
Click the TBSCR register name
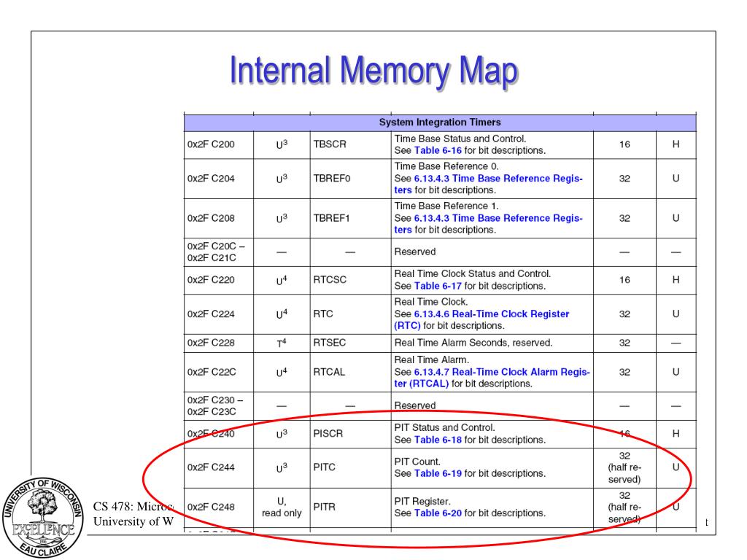[x=330, y=144]
